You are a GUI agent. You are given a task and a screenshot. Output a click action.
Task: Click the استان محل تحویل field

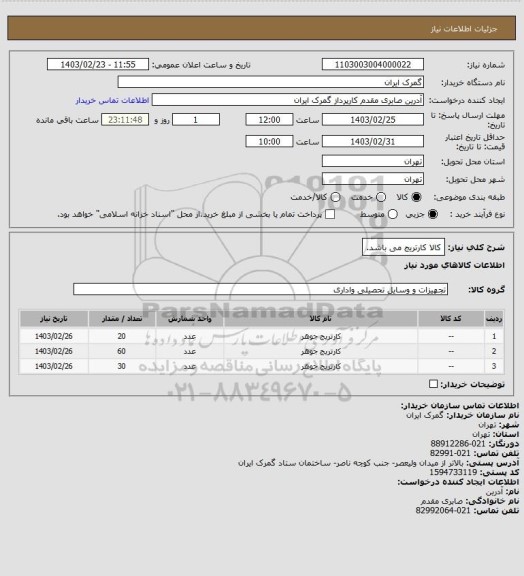click(x=373, y=161)
